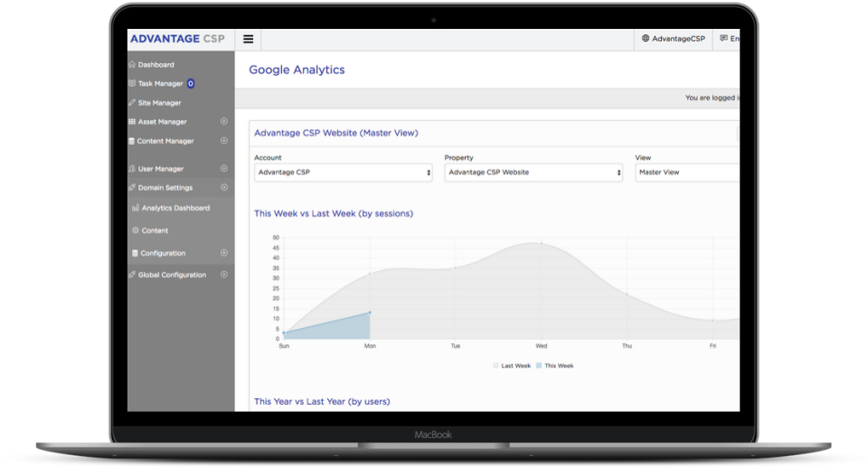Image resolution: width=868 pixels, height=467 pixels.
Task: Open the Content submenu item
Action: click(x=155, y=230)
